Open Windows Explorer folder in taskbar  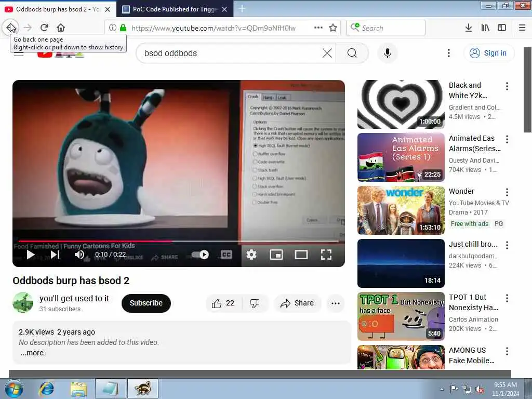pyautogui.click(x=79, y=389)
